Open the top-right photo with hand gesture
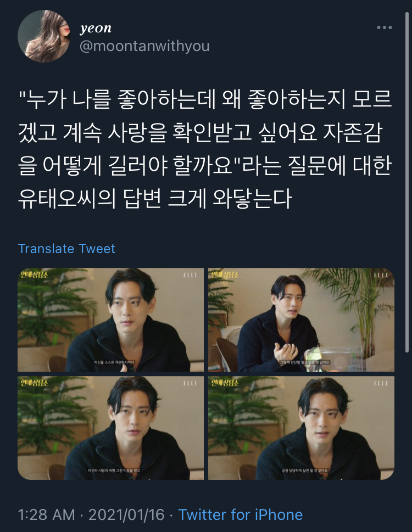 pos(301,320)
